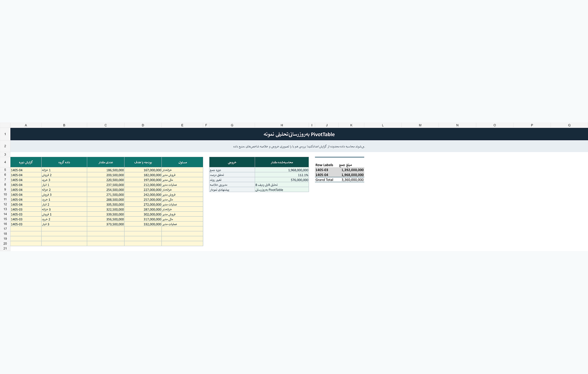
Task: Select row 21 header
Action: coord(5,248)
